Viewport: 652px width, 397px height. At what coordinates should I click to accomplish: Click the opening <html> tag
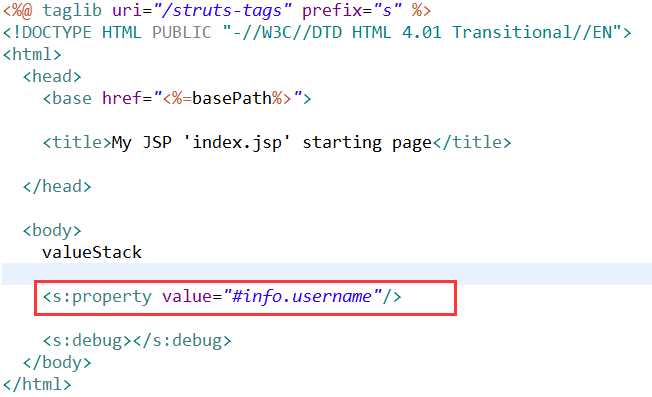[32, 54]
